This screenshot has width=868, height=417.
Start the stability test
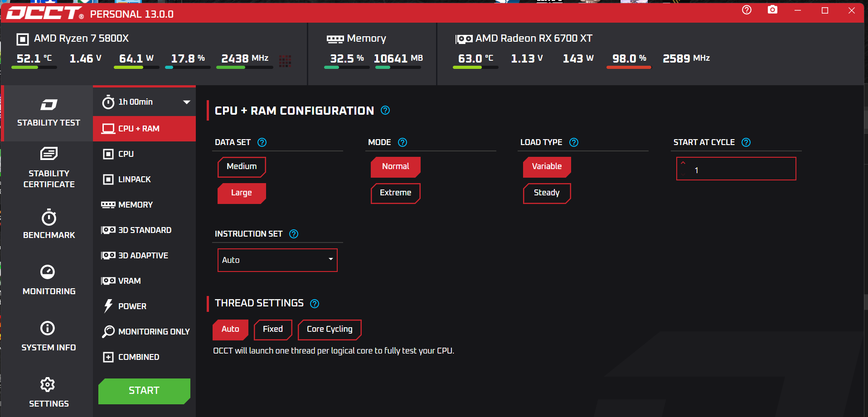(144, 391)
